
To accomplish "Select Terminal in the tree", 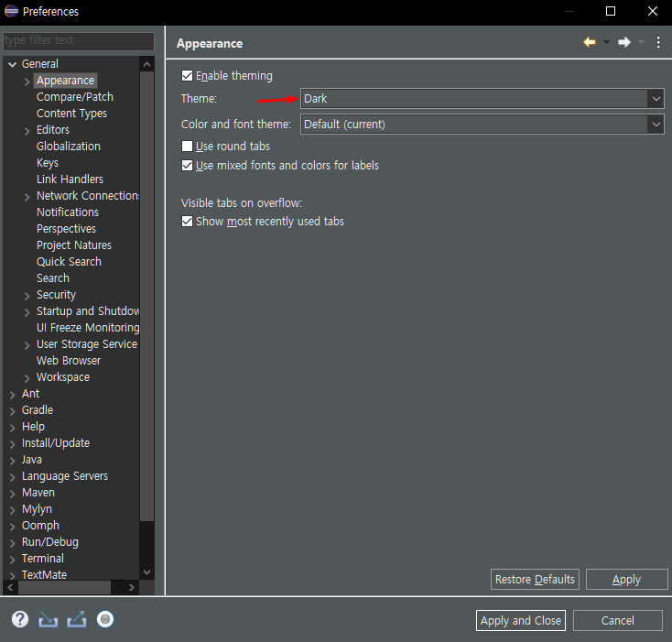I will 43,559.
